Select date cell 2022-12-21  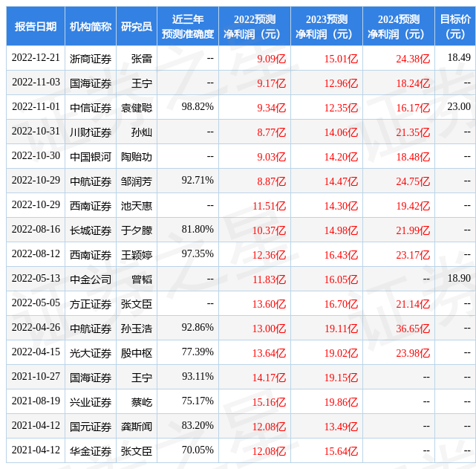[36, 58]
